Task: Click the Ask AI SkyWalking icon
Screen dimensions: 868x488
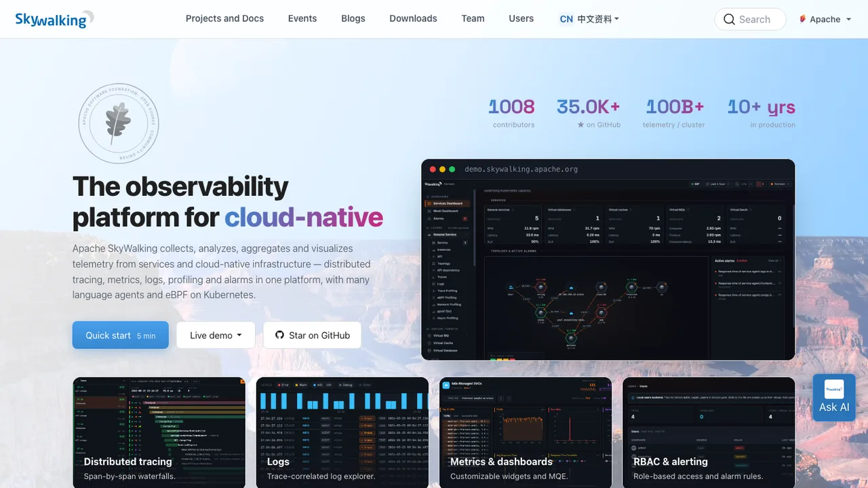Action: pos(834,389)
